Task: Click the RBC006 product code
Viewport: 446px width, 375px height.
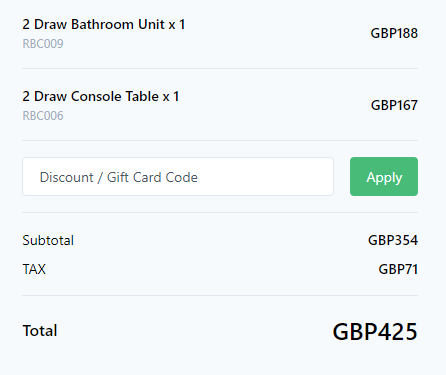Action: tap(43, 116)
